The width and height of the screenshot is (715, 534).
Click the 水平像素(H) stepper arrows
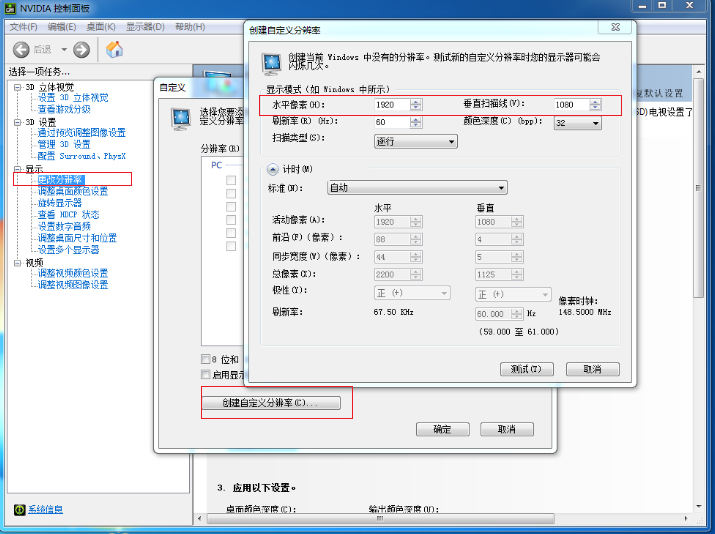415,105
